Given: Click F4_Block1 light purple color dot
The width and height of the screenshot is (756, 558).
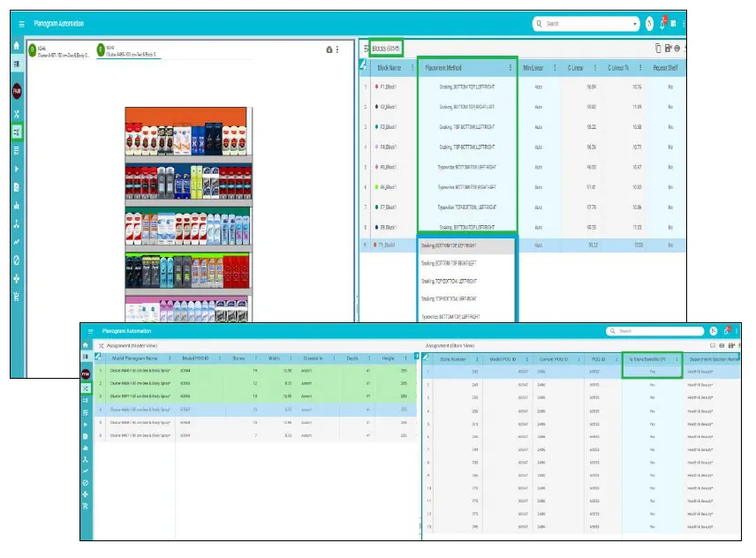Looking at the screenshot, I should pyautogui.click(x=376, y=147).
